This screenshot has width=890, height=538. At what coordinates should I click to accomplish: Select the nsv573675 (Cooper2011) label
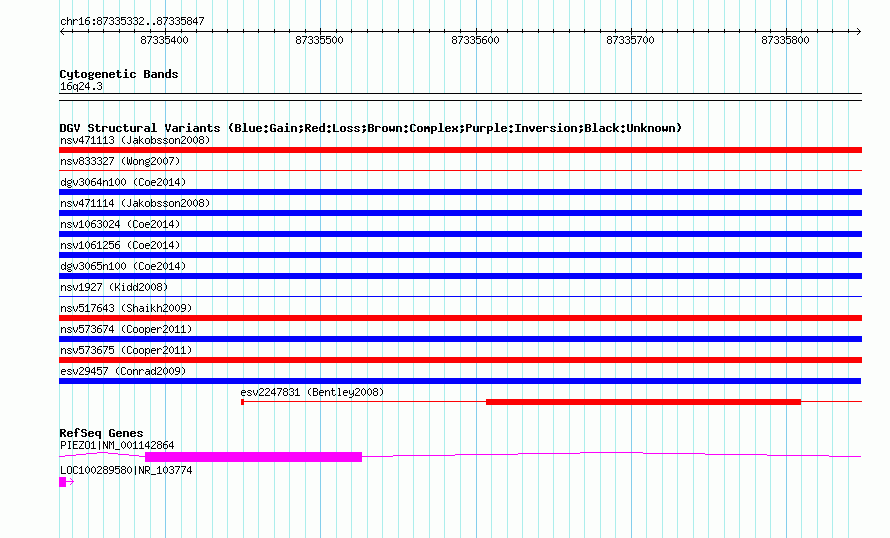(126, 350)
